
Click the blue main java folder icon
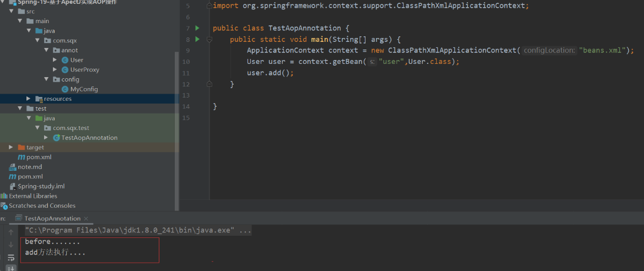[x=39, y=31]
